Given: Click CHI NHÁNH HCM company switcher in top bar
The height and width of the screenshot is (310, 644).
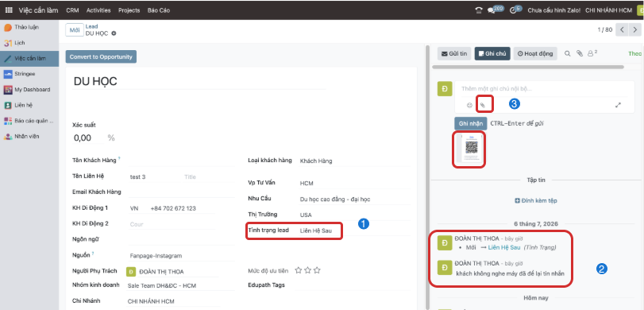Looking at the screenshot, I should click(608, 10).
